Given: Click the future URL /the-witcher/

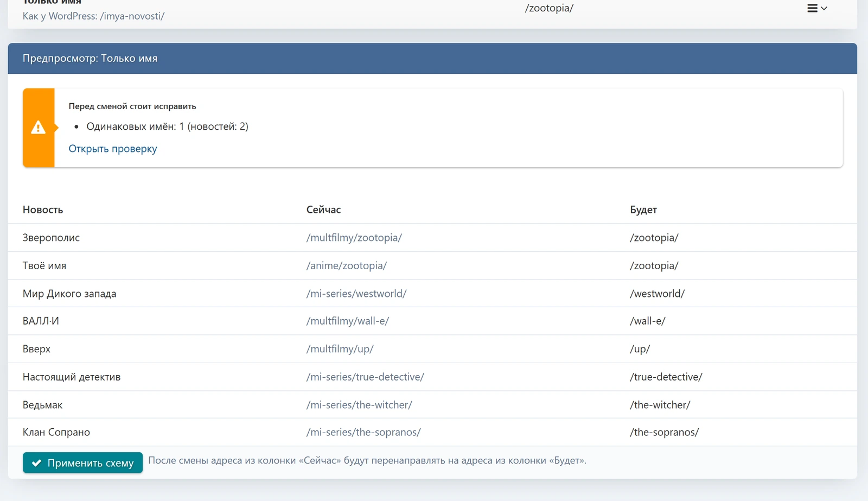Looking at the screenshot, I should point(660,405).
